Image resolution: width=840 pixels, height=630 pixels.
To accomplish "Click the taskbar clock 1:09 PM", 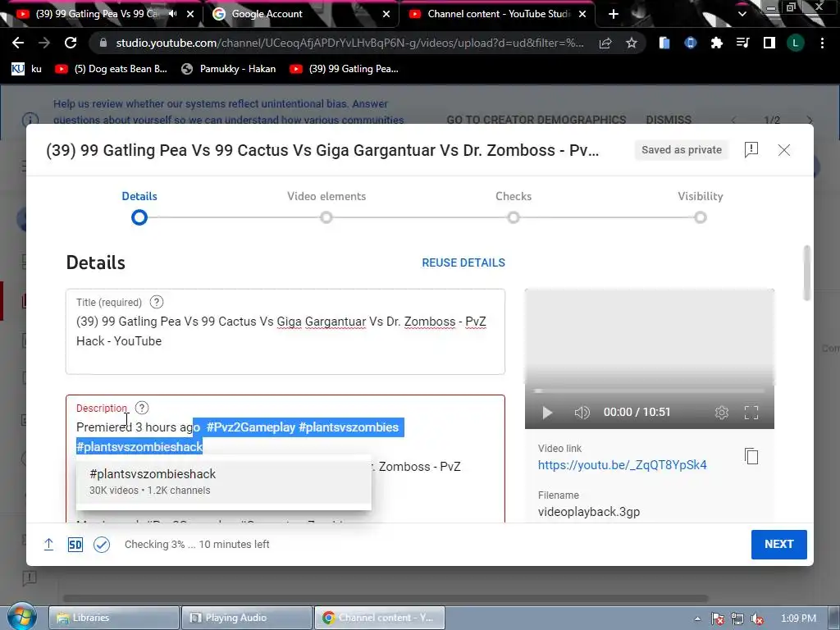I will point(798,619).
